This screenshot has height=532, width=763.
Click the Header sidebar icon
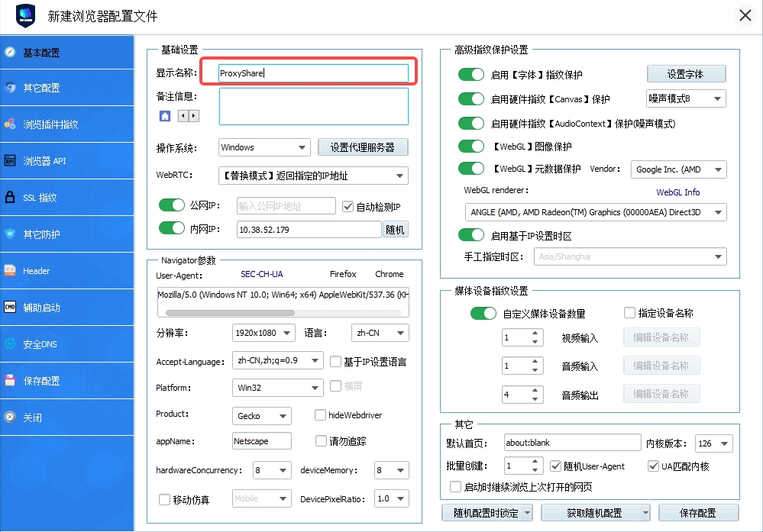tap(10, 270)
